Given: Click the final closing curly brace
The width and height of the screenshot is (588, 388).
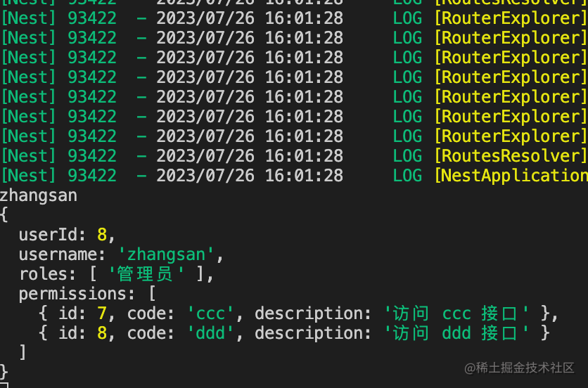Looking at the screenshot, I should [5, 371].
